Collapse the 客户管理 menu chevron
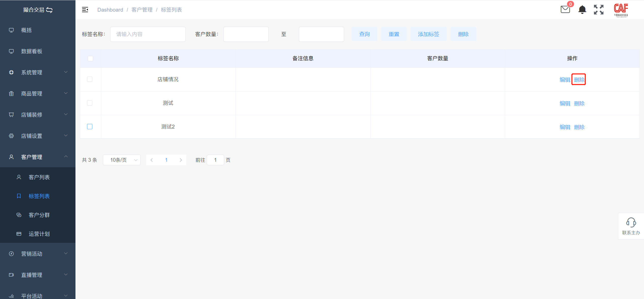This screenshot has width=644, height=299. click(x=66, y=157)
